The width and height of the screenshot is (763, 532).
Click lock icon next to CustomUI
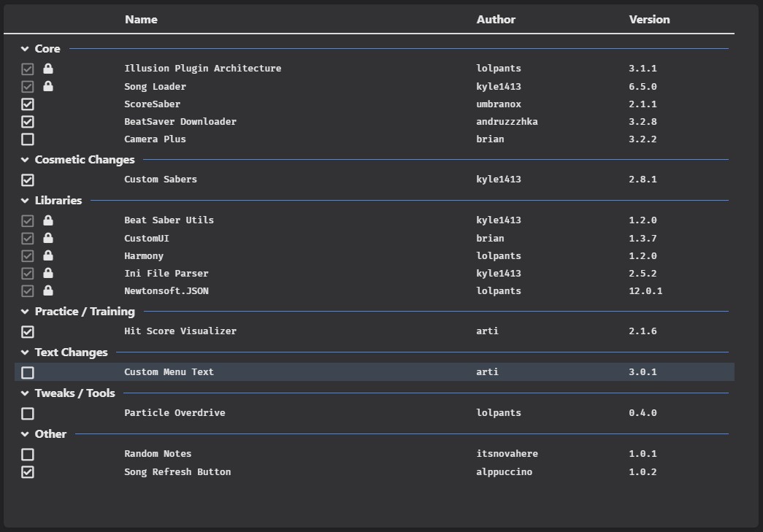[47, 239]
